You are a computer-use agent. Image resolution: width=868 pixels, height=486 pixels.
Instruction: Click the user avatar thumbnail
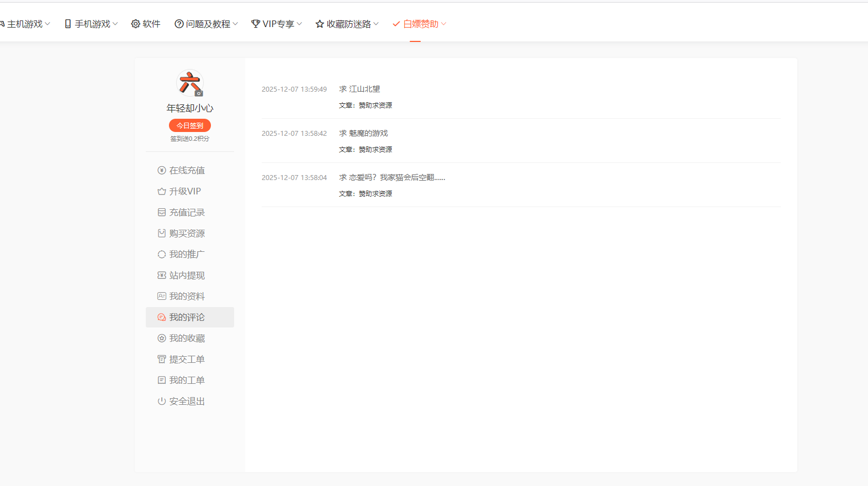point(189,83)
